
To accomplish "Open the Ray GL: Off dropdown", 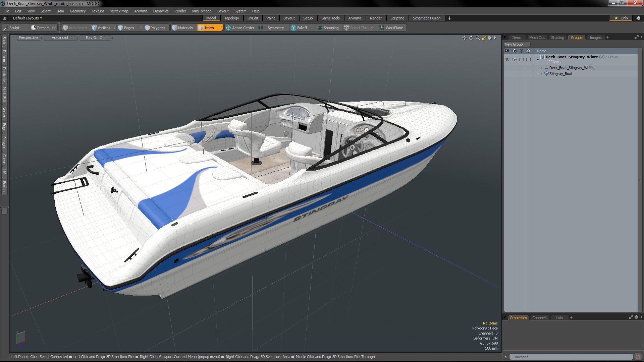I will pyautogui.click(x=95, y=38).
